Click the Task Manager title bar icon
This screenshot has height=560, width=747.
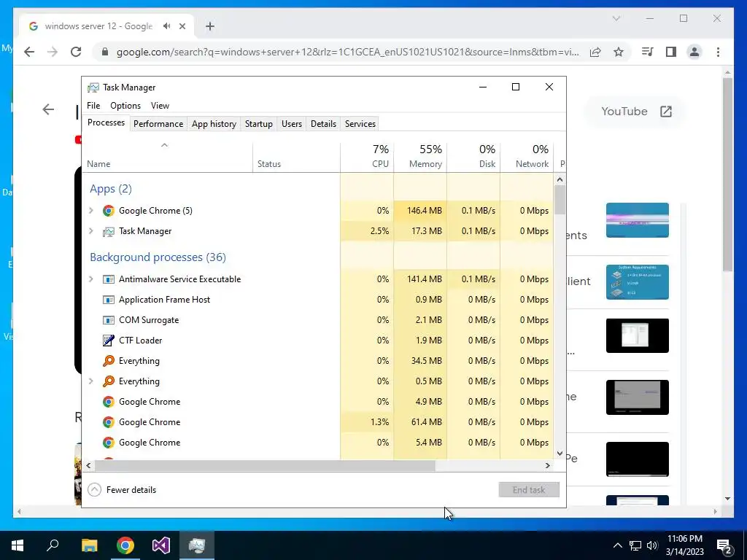point(93,87)
